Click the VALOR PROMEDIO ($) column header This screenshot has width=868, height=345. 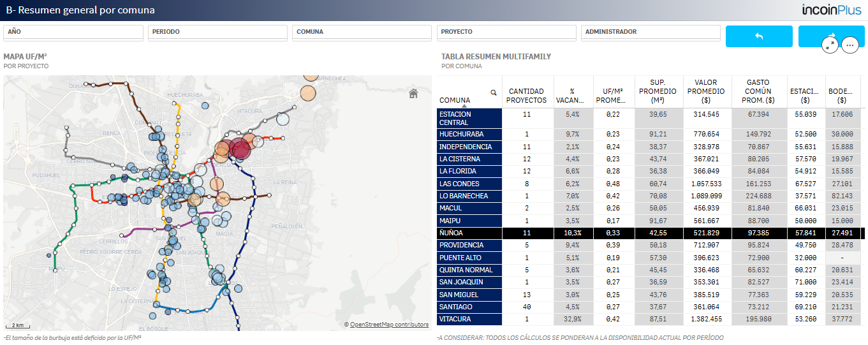[706, 91]
